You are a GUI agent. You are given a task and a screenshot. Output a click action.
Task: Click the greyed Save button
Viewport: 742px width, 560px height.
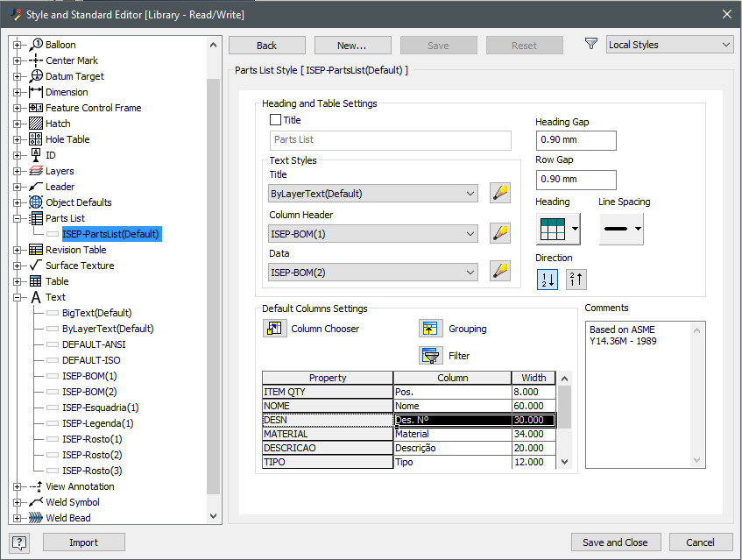click(x=439, y=46)
